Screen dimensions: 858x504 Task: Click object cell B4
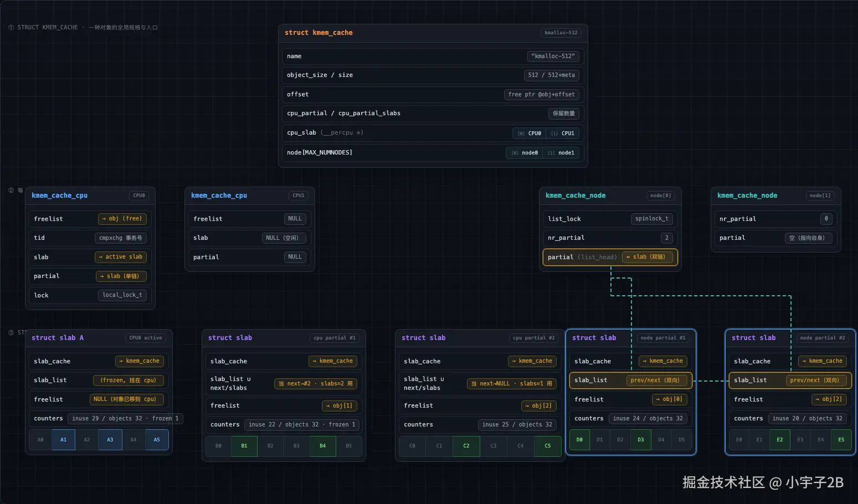323,446
